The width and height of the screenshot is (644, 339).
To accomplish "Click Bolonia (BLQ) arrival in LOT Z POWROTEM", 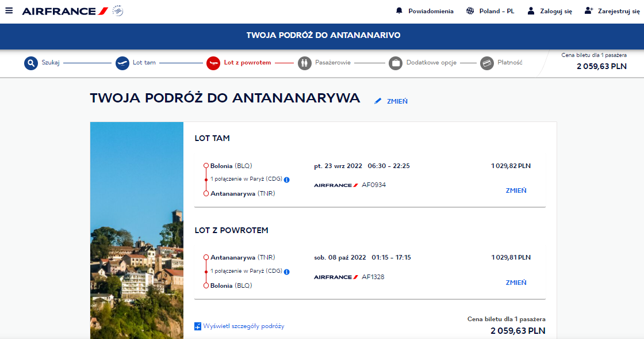I will (231, 285).
